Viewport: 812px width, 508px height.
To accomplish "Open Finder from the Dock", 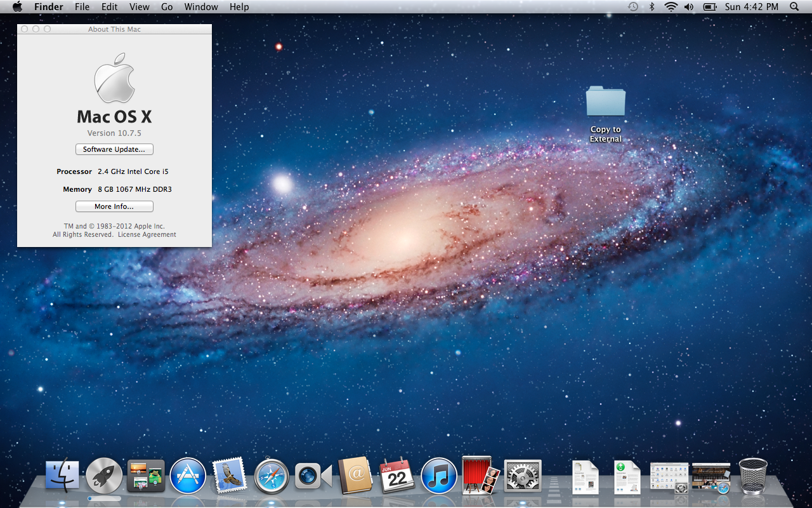I will (62, 476).
